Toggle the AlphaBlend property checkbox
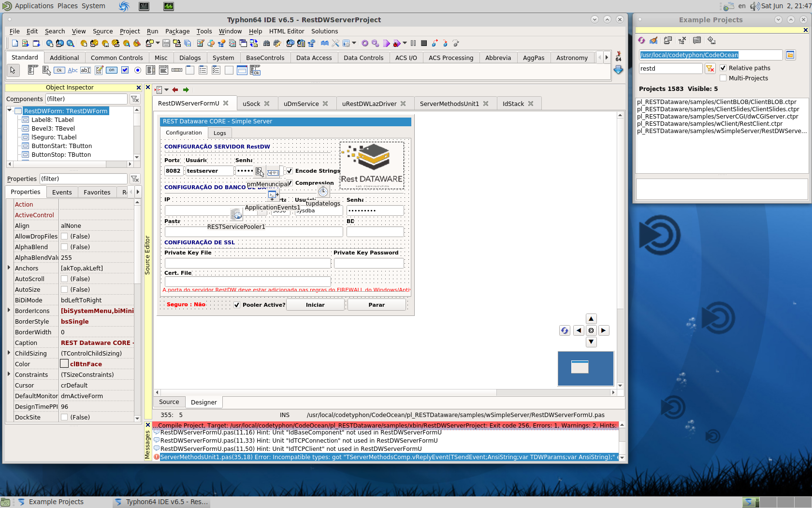This screenshot has height=508, width=812. (x=64, y=247)
